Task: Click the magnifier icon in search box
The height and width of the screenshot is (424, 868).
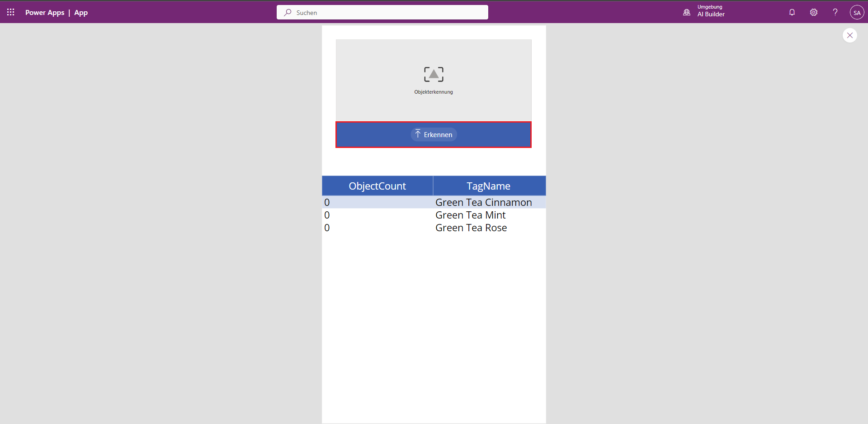Action: [288, 12]
